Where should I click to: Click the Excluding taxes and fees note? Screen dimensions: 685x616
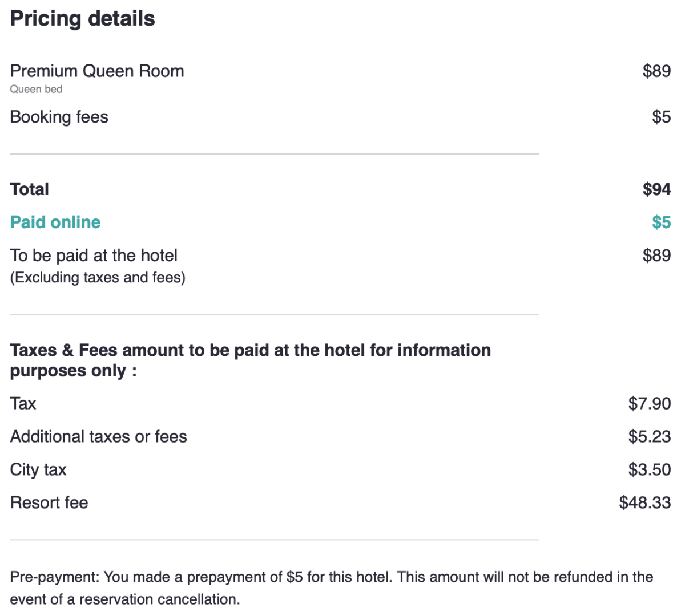point(98,277)
